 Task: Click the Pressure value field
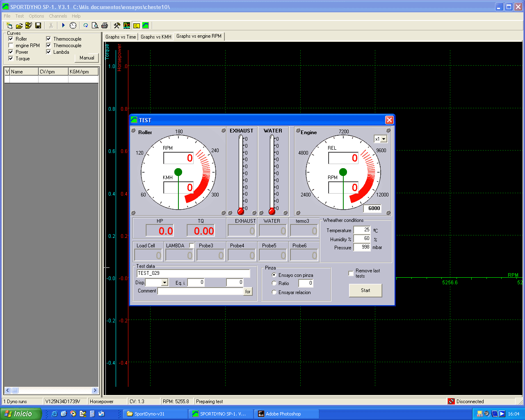[362, 247]
